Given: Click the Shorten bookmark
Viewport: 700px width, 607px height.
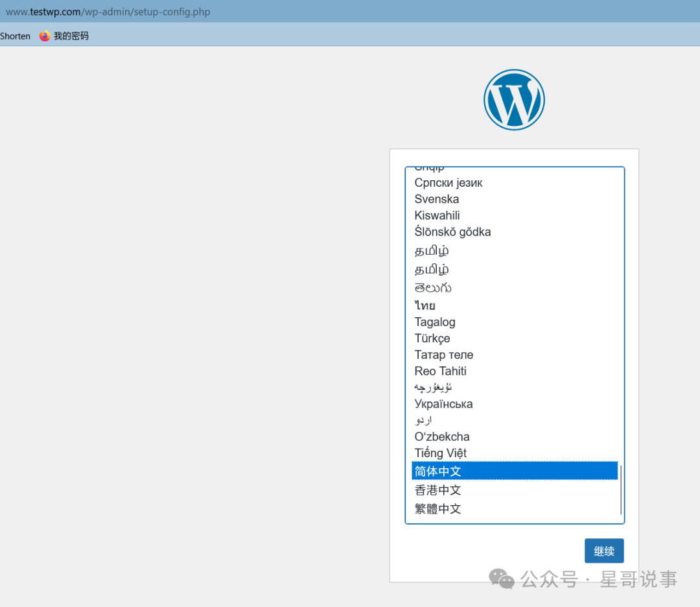Looking at the screenshot, I should (x=15, y=36).
